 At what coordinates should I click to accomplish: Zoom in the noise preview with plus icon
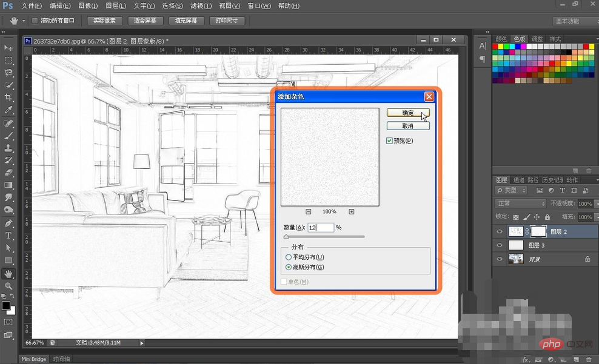pyautogui.click(x=352, y=212)
